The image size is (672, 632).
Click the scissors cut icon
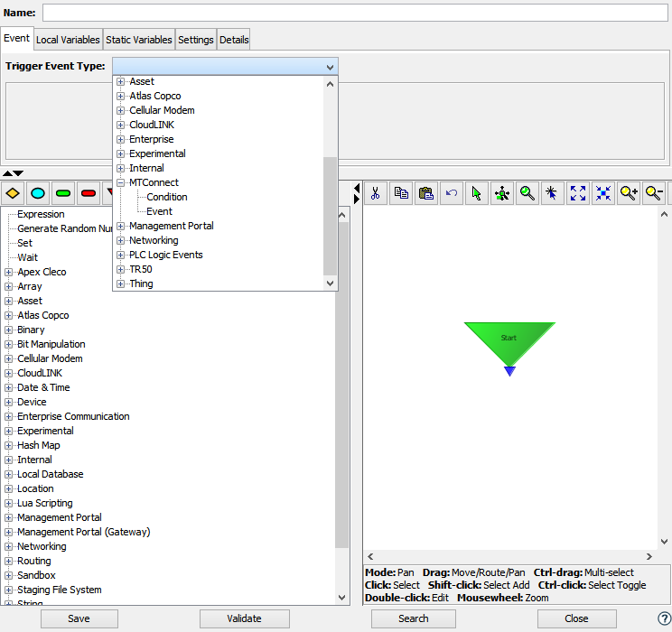[376, 192]
